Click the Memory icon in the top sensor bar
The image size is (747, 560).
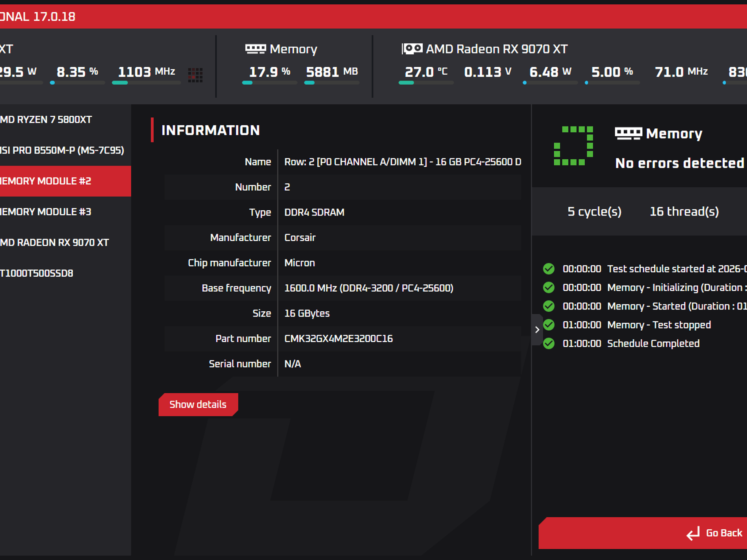click(255, 49)
